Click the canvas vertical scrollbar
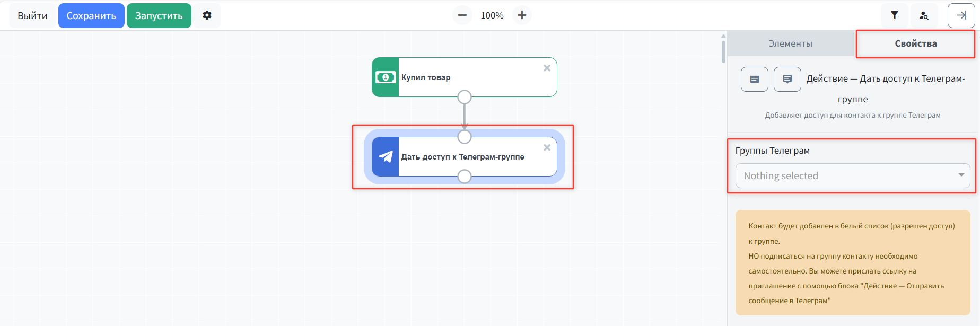 pos(723,51)
